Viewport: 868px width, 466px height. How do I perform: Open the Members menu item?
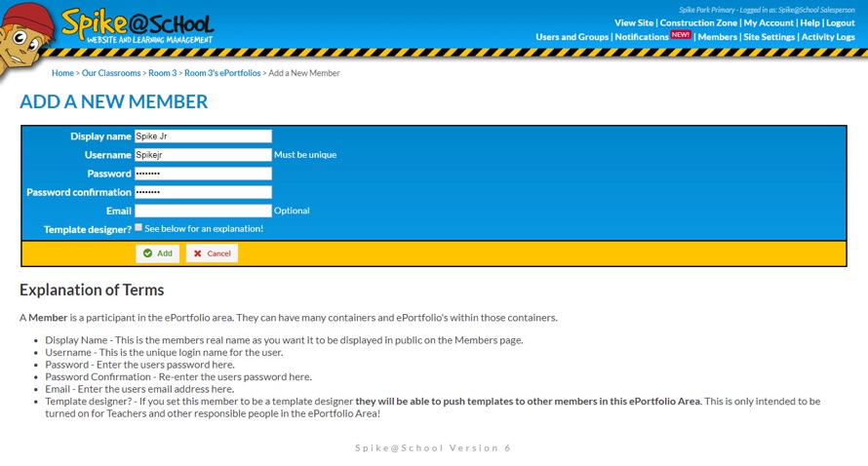coord(718,37)
